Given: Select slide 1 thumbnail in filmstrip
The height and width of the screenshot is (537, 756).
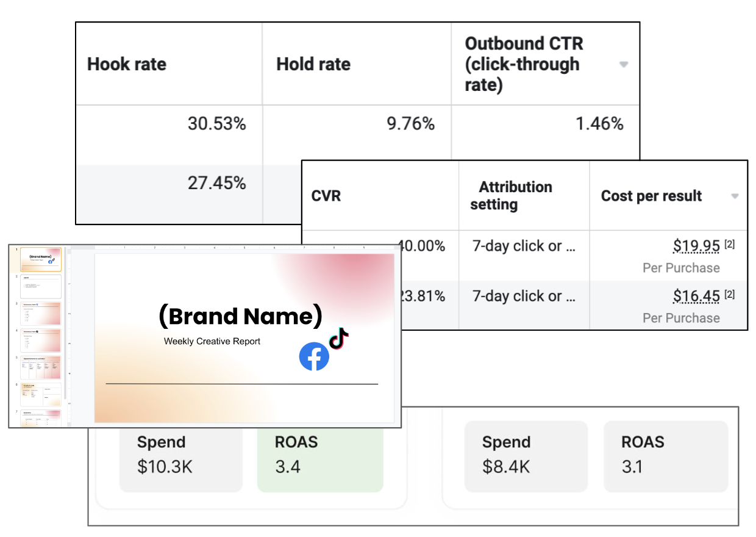Looking at the screenshot, I should click(41, 259).
